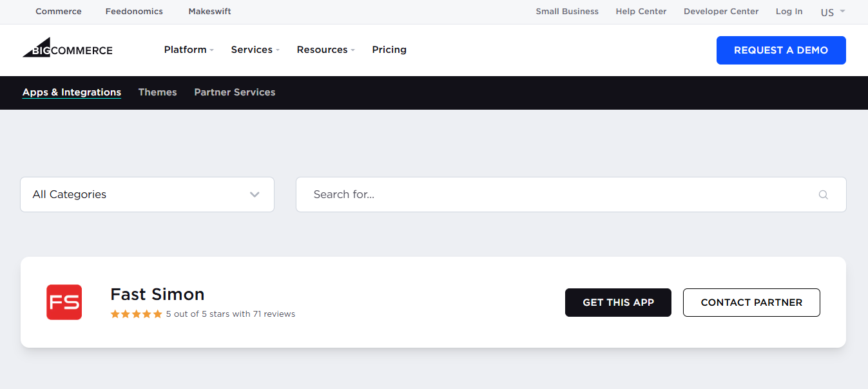Open the Pricing page
Image resolution: width=868 pixels, height=389 pixels.
tap(389, 50)
